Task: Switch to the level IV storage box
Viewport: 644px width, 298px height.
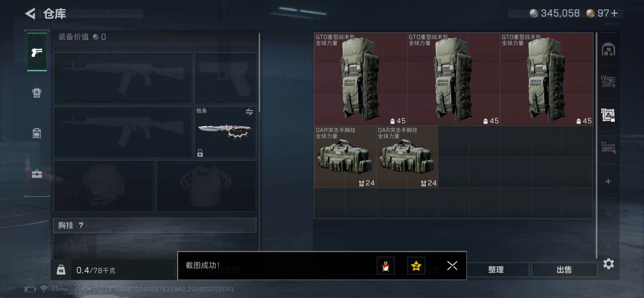Action: [x=608, y=81]
